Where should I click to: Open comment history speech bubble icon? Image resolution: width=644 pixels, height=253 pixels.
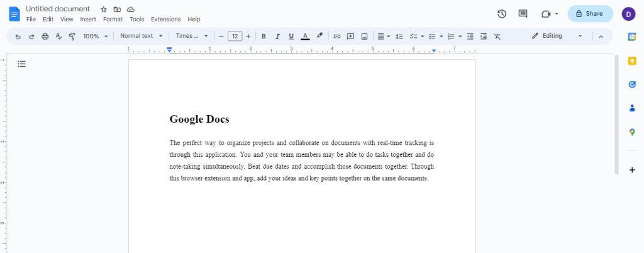pos(523,14)
